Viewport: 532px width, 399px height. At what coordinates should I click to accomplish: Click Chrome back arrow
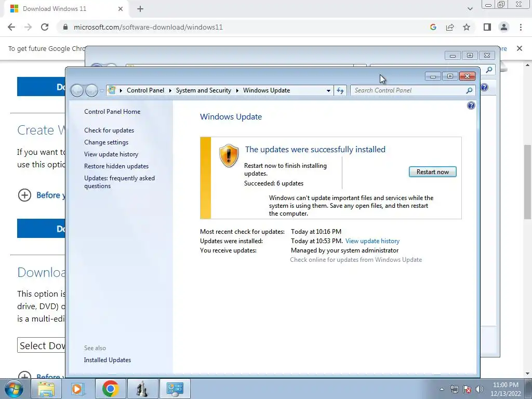point(11,27)
